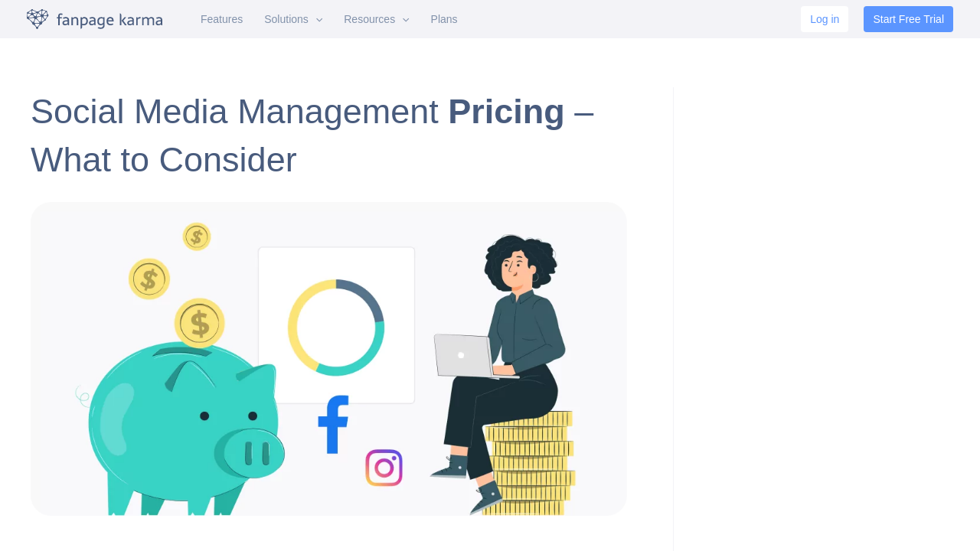Click the middle floating dollar coin
The image size is (980, 551).
(149, 279)
